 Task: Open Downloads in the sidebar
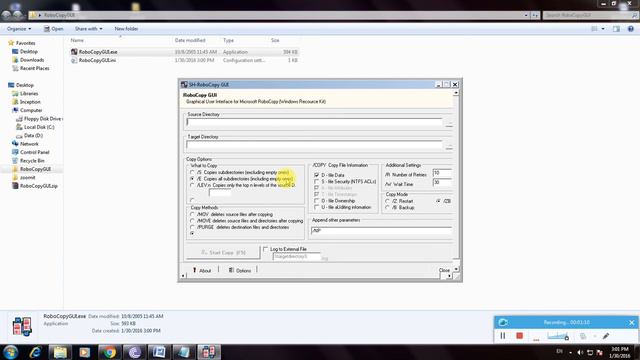tap(32, 60)
